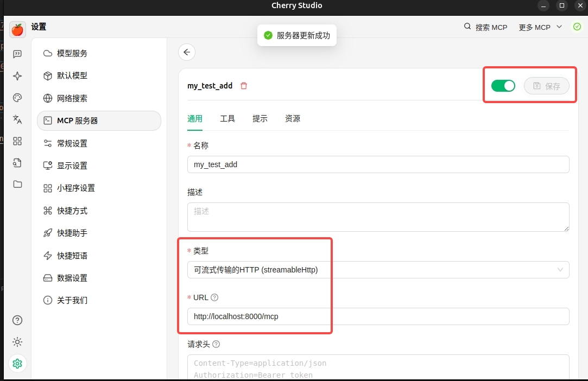588x381 pixels.
Task: Toggle the theme sun icon
Action: point(17,342)
